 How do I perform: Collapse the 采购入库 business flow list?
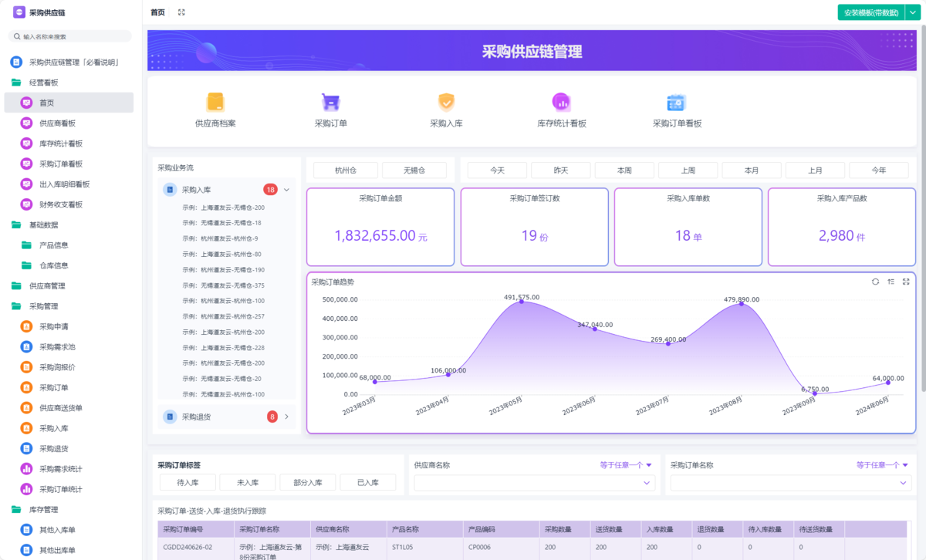[x=286, y=190]
